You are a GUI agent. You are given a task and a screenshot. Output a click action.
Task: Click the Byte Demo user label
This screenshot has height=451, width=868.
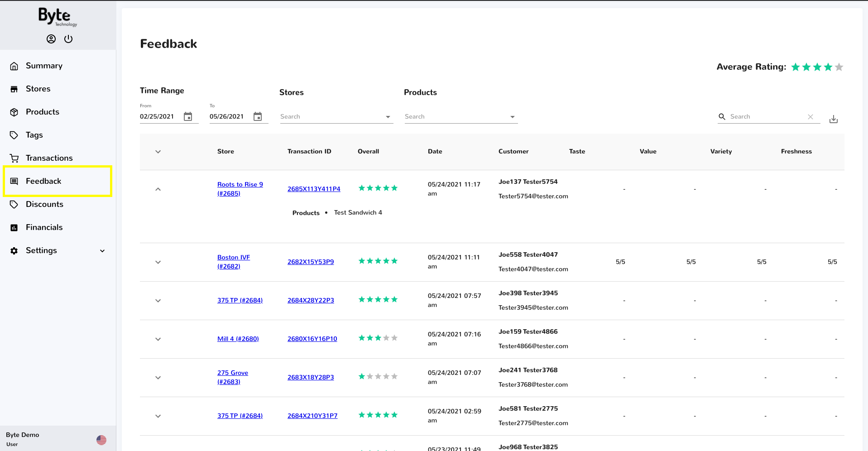pos(23,435)
